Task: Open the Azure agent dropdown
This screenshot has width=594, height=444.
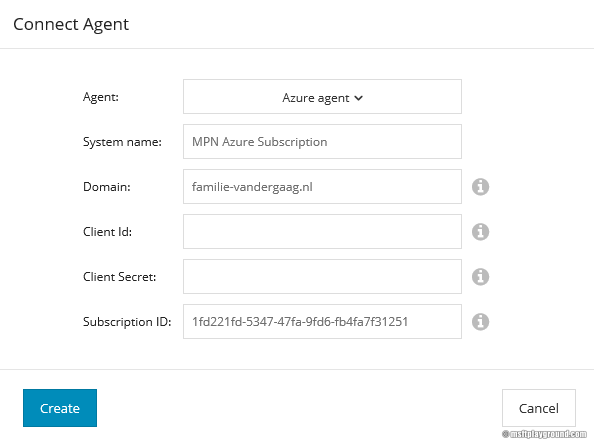Action: click(x=322, y=97)
